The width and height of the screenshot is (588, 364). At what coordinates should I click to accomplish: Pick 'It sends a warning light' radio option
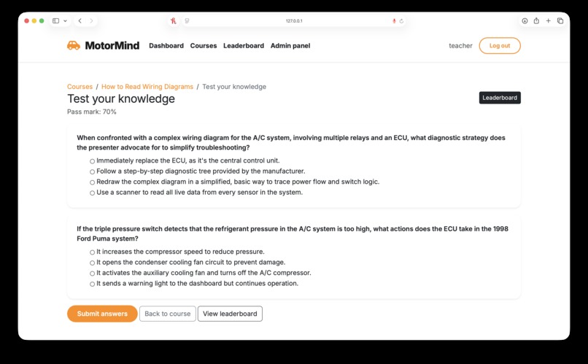click(x=92, y=284)
